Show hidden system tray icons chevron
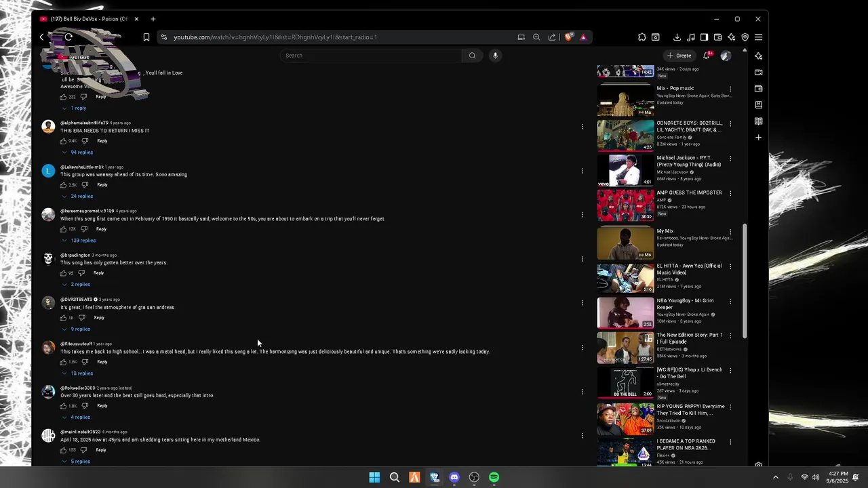The width and height of the screenshot is (868, 488). [776, 477]
